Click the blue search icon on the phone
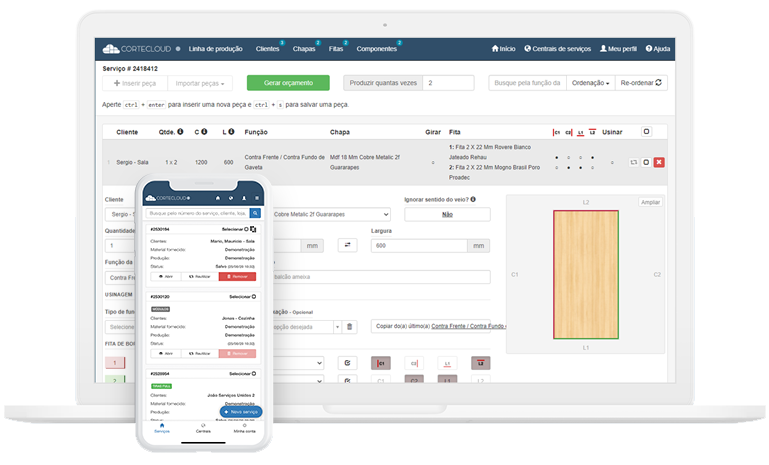 255,213
